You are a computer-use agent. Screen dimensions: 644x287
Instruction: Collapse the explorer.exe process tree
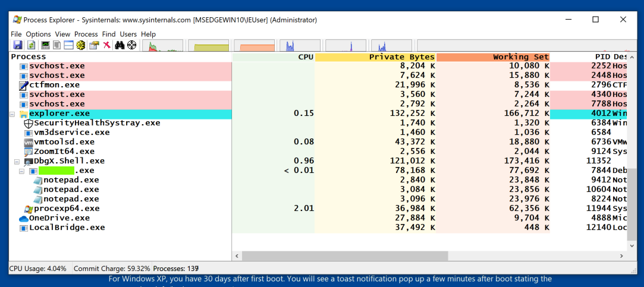pyautogui.click(x=12, y=113)
